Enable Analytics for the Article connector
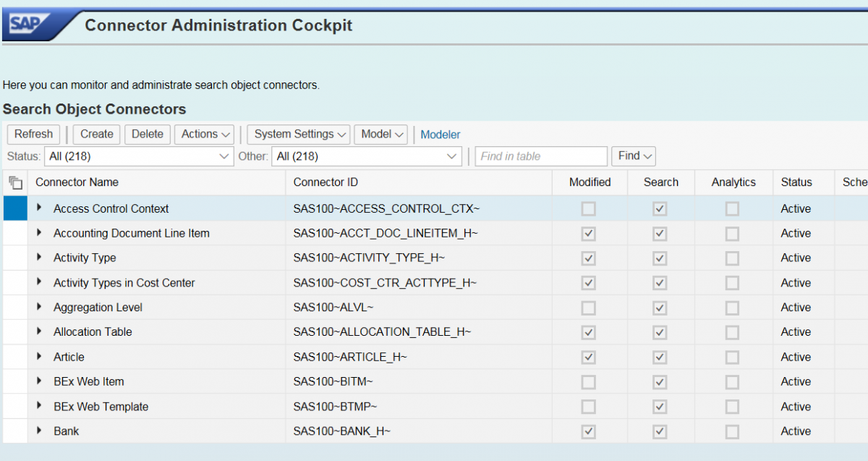The height and width of the screenshot is (461, 868). tap(732, 356)
